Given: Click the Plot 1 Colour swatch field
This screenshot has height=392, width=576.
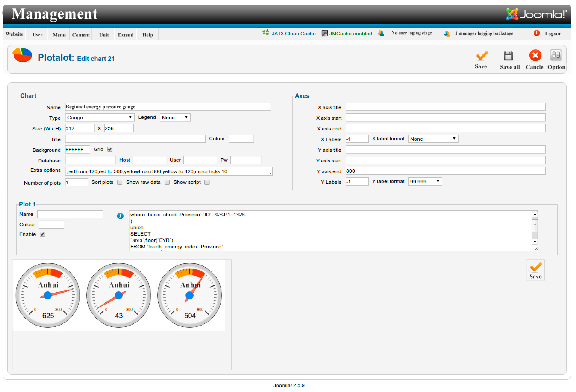Looking at the screenshot, I should point(52,225).
